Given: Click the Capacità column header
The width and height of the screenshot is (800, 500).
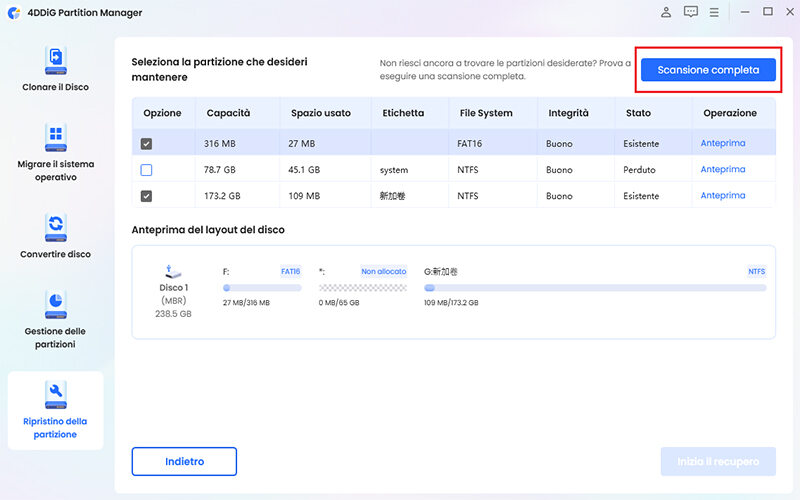Looking at the screenshot, I should (x=228, y=114).
